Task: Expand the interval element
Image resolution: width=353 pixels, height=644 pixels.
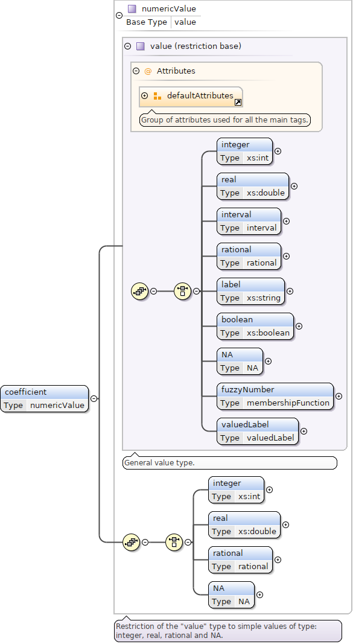Action: pos(287,221)
